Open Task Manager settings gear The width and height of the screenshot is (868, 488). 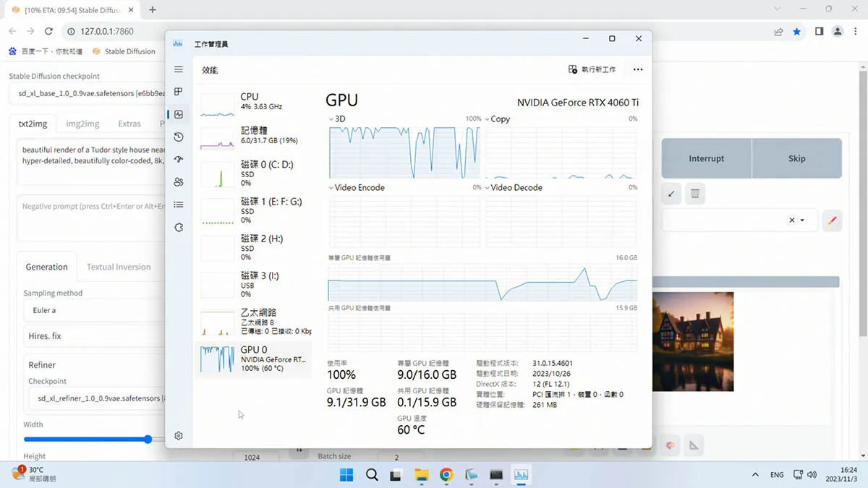[x=179, y=436]
